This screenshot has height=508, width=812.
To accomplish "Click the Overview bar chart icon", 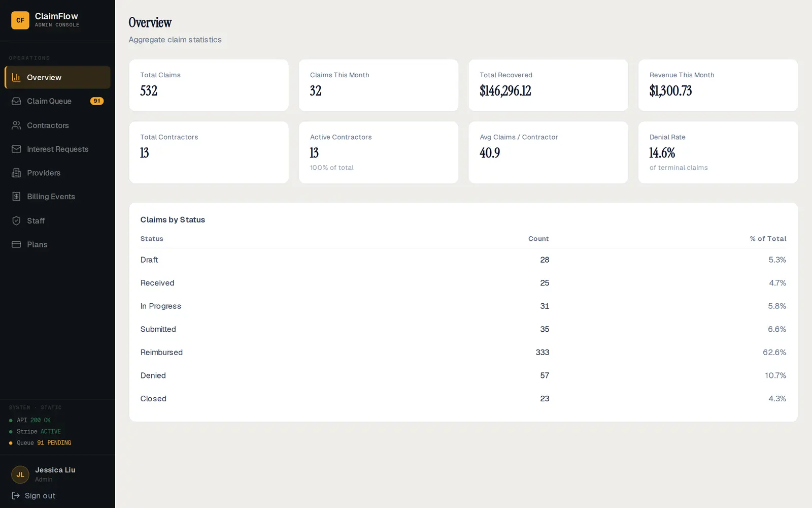I will tap(16, 77).
